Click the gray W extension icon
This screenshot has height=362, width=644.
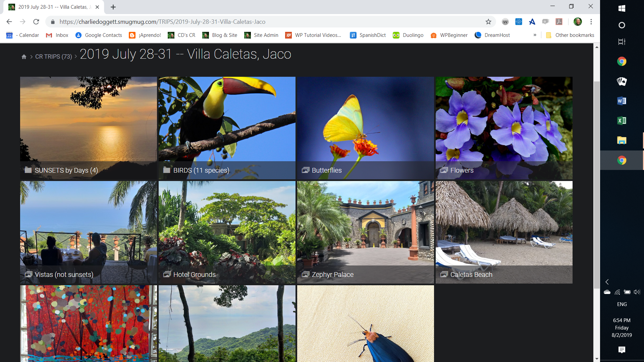pyautogui.click(x=505, y=22)
